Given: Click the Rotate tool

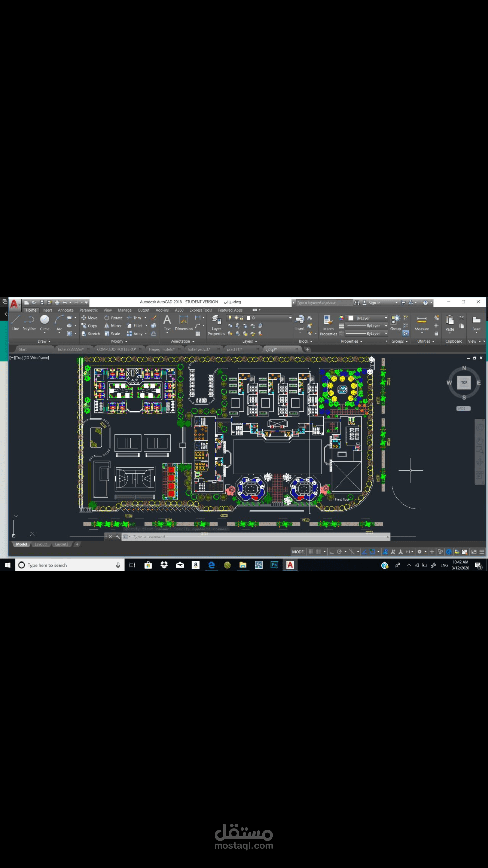Looking at the screenshot, I should coord(114,318).
